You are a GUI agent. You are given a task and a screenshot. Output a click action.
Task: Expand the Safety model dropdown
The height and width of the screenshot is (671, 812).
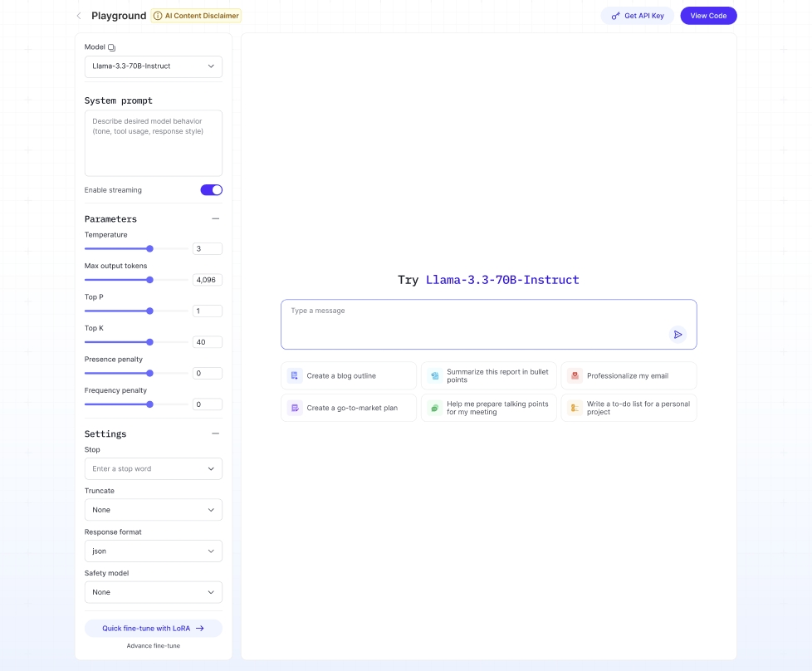tap(154, 592)
